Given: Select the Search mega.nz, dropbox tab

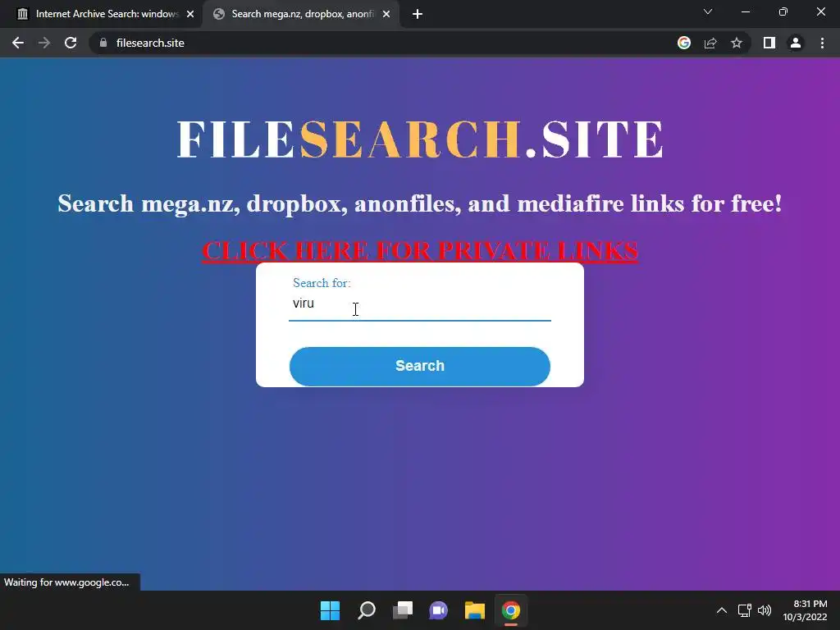Looking at the screenshot, I should coord(300,14).
